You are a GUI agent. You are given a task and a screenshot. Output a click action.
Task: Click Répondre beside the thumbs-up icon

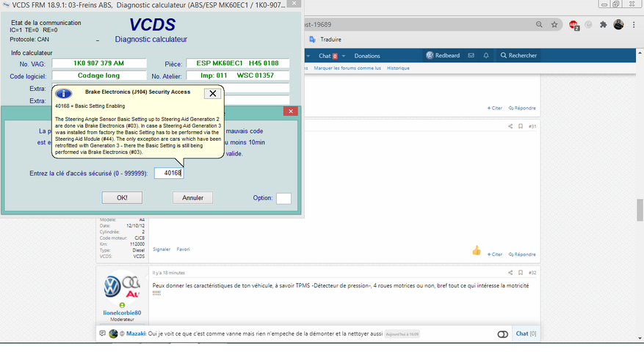pos(522,254)
